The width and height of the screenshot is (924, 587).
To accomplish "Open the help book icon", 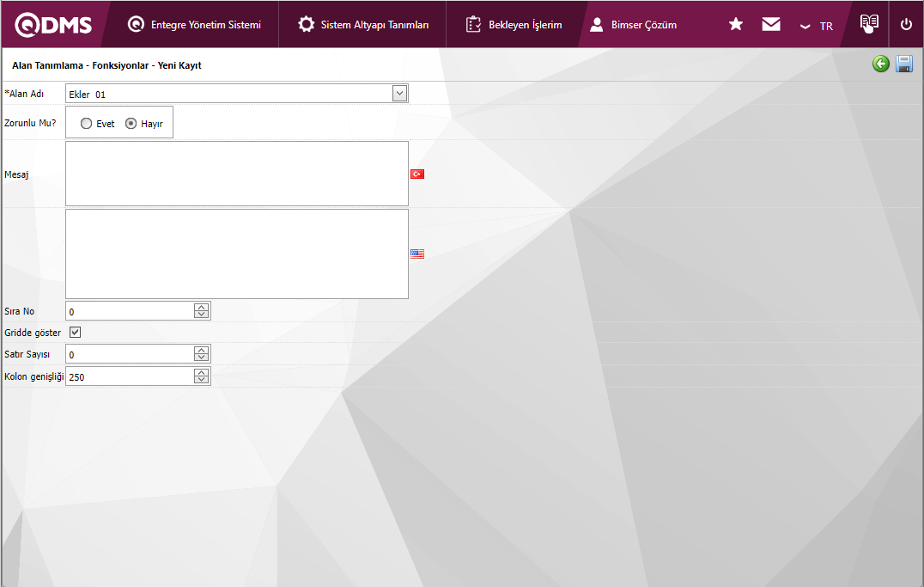I will (869, 23).
